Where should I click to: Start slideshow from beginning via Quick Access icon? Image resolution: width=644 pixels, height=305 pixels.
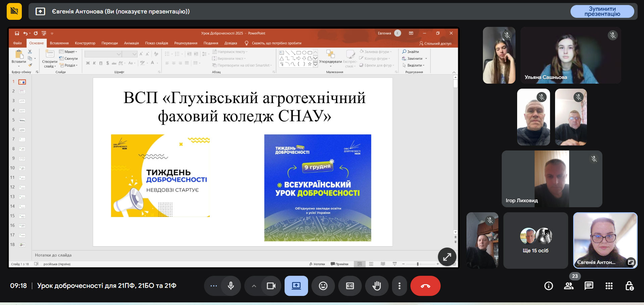pos(44,33)
